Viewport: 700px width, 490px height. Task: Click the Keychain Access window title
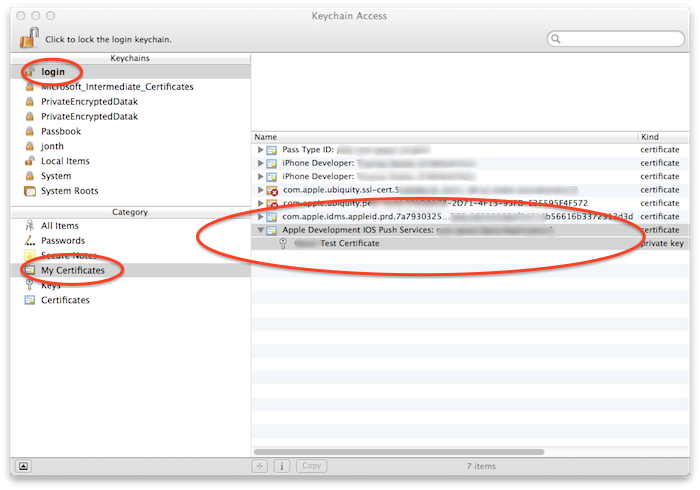[349, 16]
